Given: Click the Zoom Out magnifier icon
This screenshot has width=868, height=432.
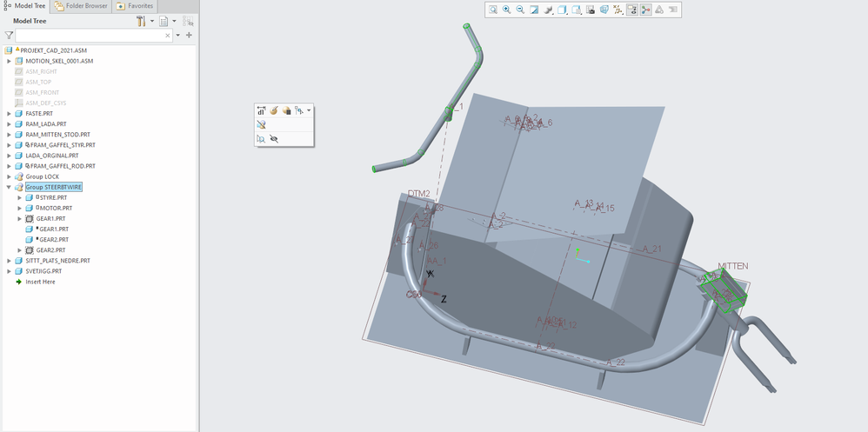Looking at the screenshot, I should (520, 10).
